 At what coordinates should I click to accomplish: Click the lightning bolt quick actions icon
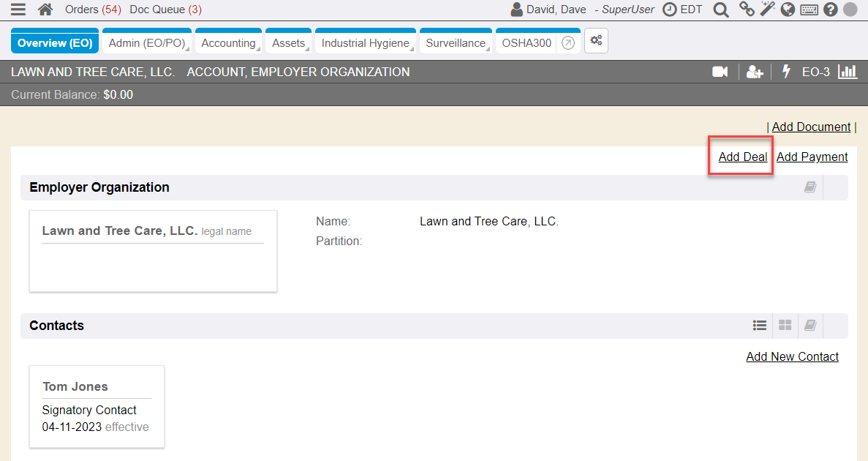787,72
